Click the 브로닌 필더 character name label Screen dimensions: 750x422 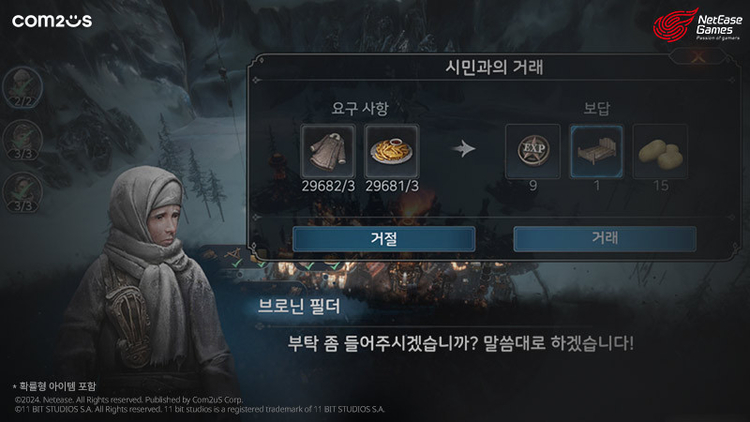coord(299,306)
